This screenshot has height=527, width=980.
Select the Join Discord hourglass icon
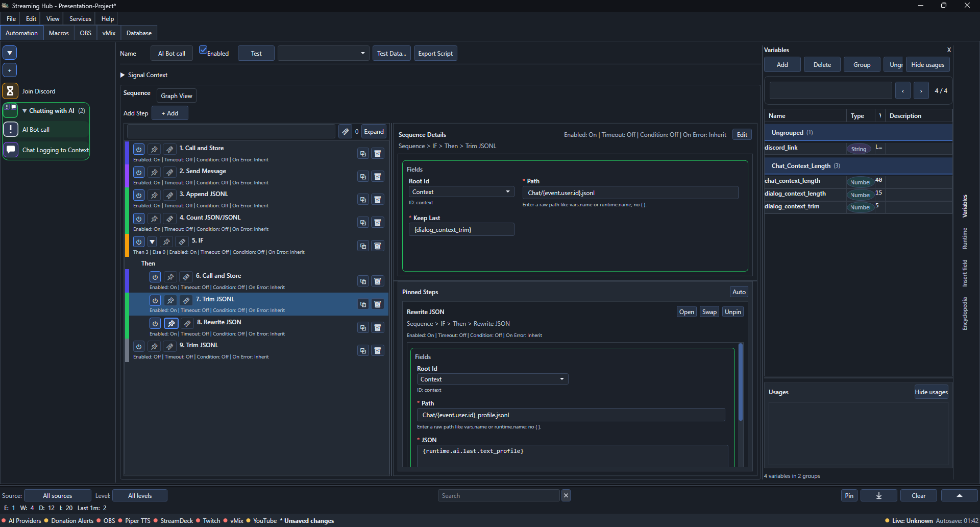click(x=10, y=91)
